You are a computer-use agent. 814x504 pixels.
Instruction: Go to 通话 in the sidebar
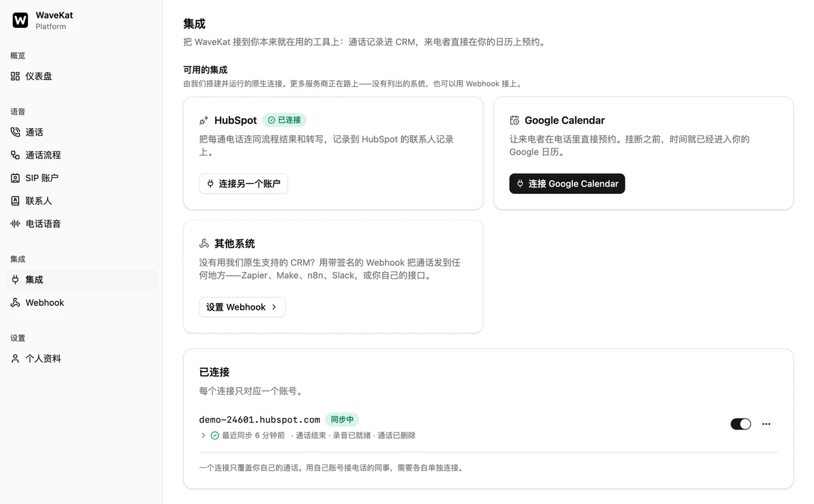[x=81, y=132]
